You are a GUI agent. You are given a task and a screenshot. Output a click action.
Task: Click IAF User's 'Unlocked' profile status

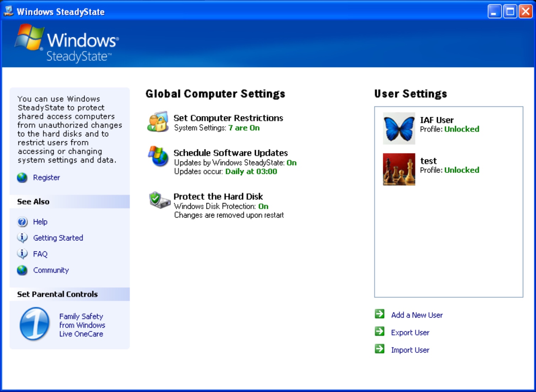[x=462, y=129]
